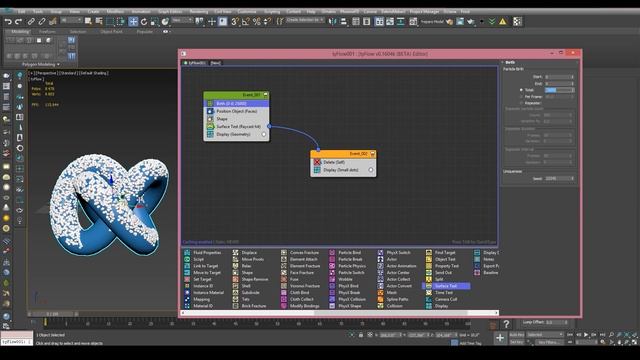Choose the Find Target operator
The image size is (640, 360).
(x=445, y=253)
